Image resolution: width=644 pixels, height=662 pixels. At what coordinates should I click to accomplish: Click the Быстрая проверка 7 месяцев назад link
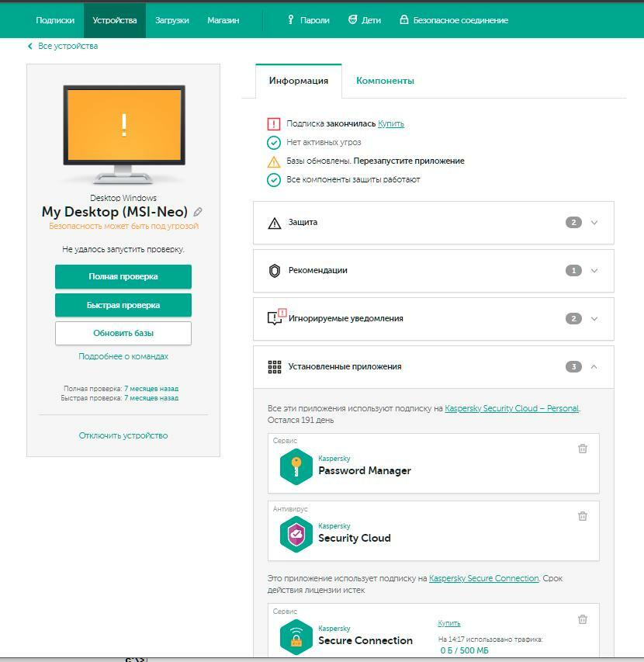[151, 397]
